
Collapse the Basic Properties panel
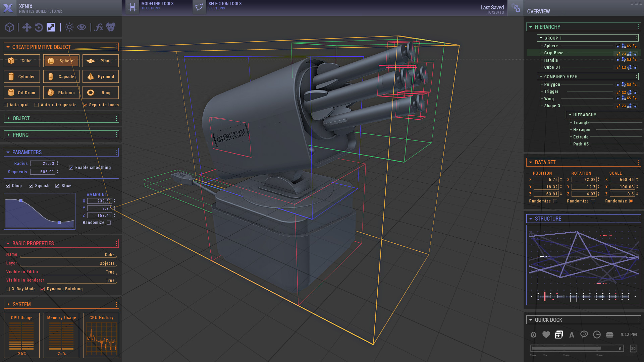[8, 244]
